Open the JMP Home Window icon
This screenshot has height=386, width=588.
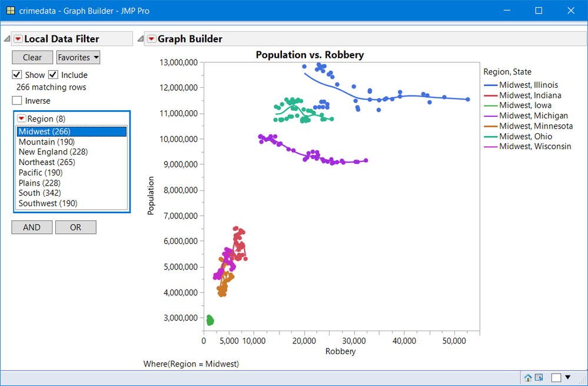tap(528, 378)
